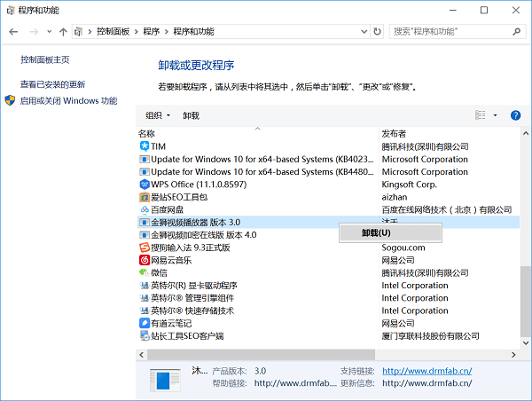Screen dimensions: 532x401
Task: Open 启用或关闭 Windows 功能 link
Action: (68, 100)
